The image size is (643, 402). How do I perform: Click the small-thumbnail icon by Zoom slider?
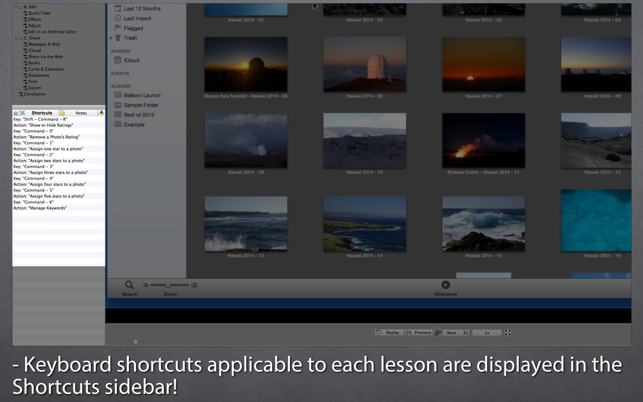point(146,285)
